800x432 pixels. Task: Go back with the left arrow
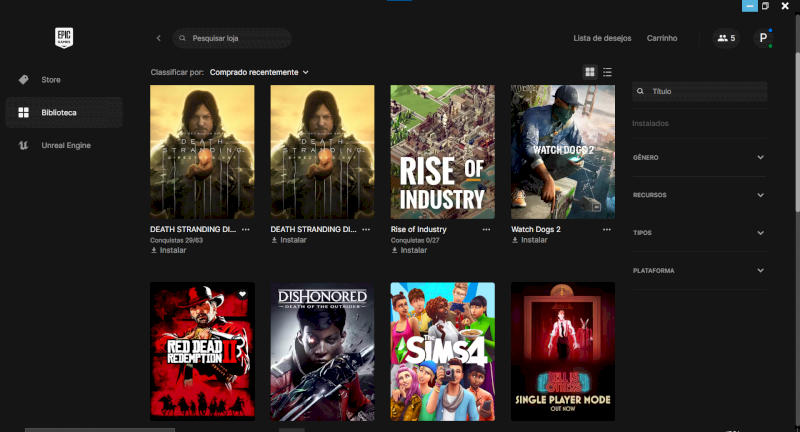point(159,38)
